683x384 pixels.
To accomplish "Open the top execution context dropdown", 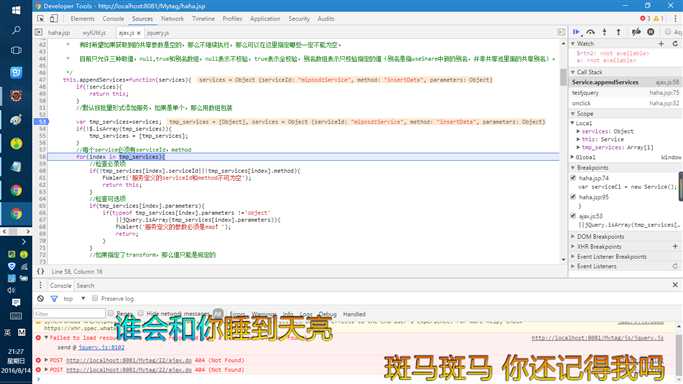I will click(74, 299).
